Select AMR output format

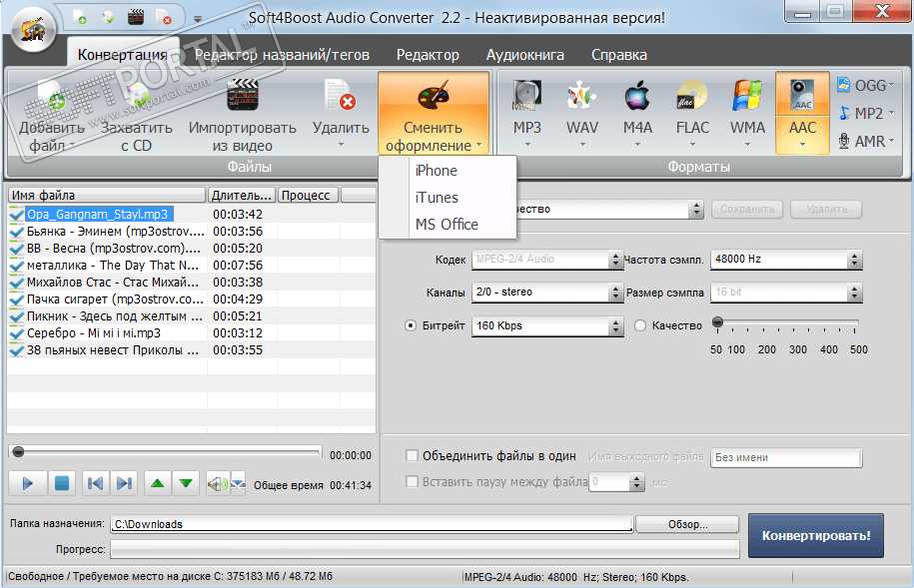pos(865,141)
